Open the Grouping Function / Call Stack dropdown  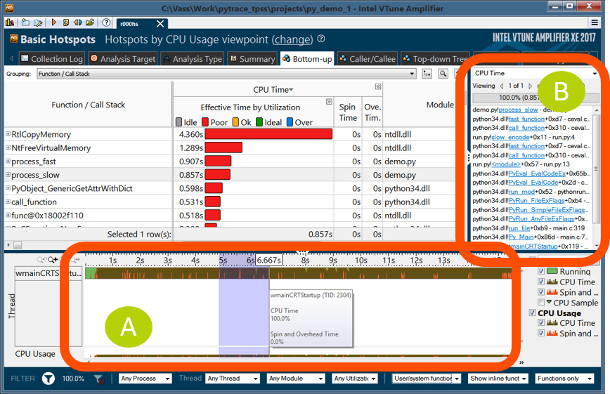pyautogui.click(x=226, y=74)
